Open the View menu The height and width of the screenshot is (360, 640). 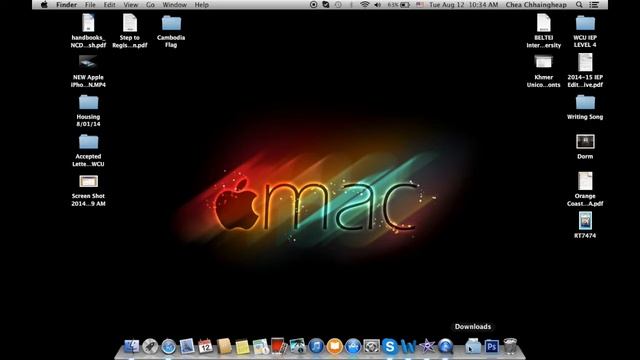[x=131, y=4]
